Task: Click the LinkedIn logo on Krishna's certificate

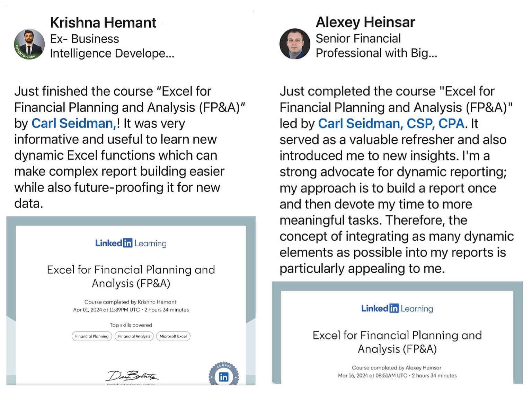Action: 131,243
